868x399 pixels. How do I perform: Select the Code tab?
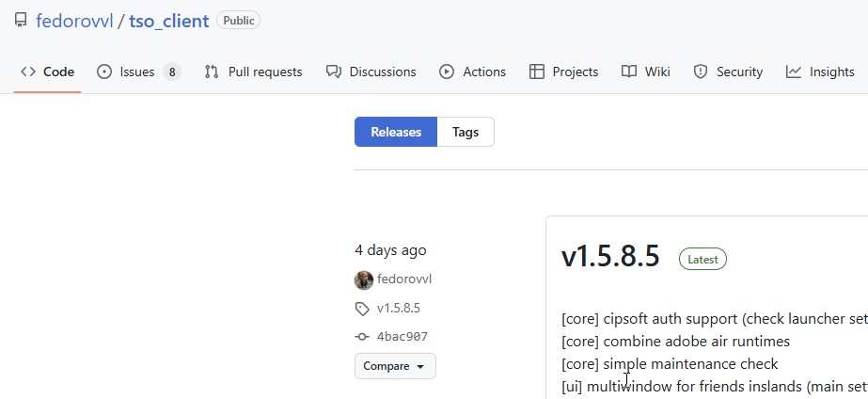pos(48,72)
